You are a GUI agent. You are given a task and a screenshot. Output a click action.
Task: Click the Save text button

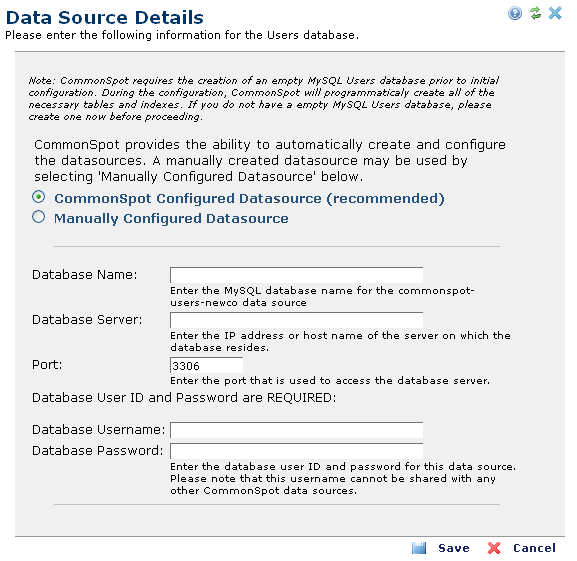click(x=454, y=548)
